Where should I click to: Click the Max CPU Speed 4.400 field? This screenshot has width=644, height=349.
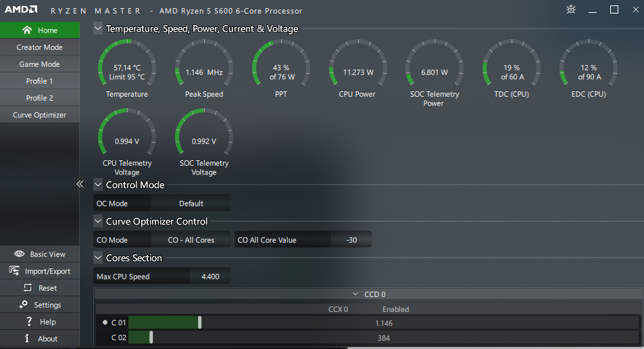point(210,276)
